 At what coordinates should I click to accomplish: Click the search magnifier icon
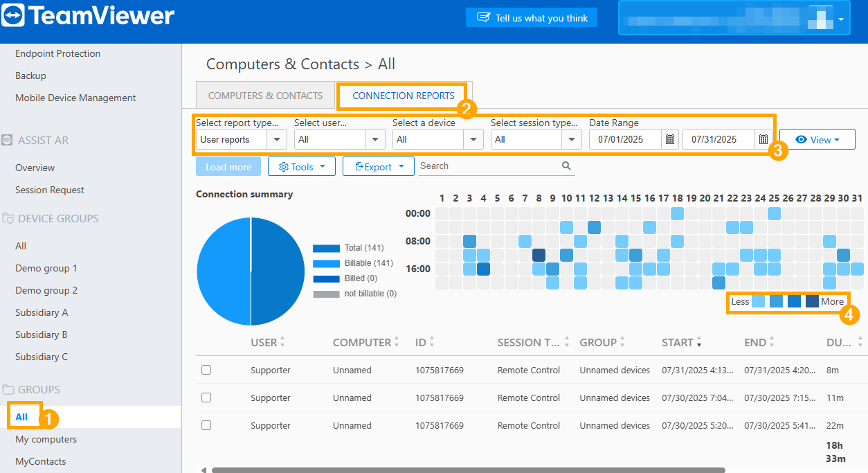[x=566, y=166]
